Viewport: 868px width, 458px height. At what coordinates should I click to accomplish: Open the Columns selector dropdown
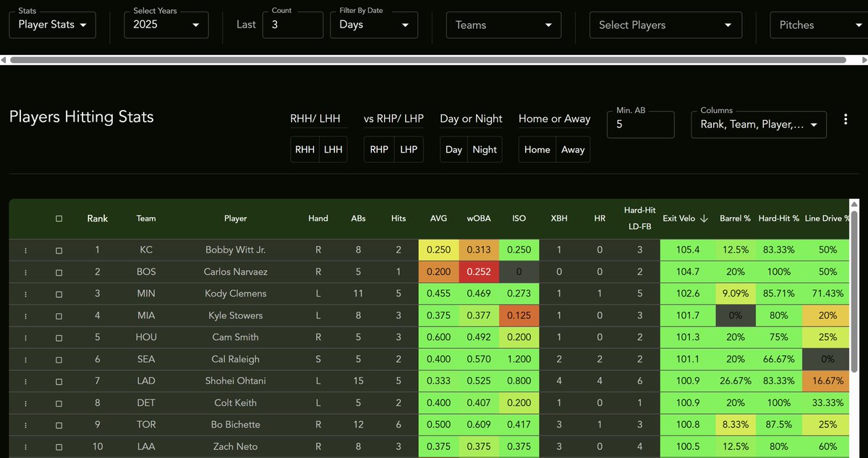(x=759, y=124)
